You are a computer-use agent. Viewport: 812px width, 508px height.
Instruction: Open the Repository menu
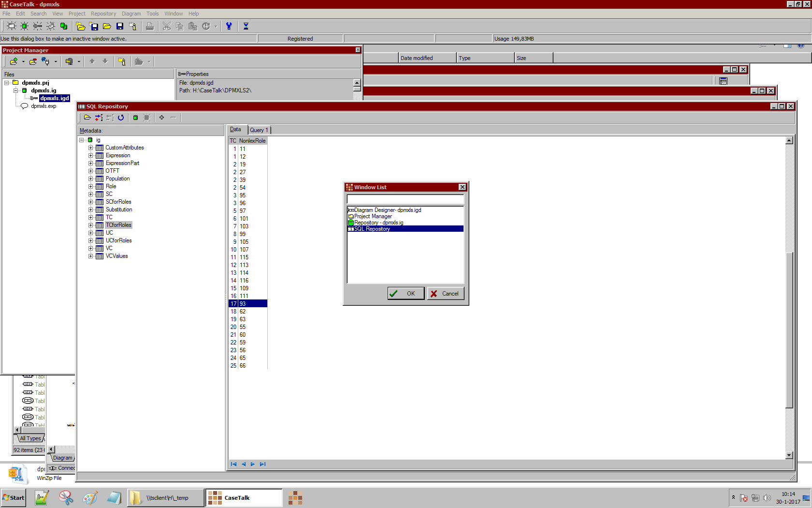tap(103, 14)
